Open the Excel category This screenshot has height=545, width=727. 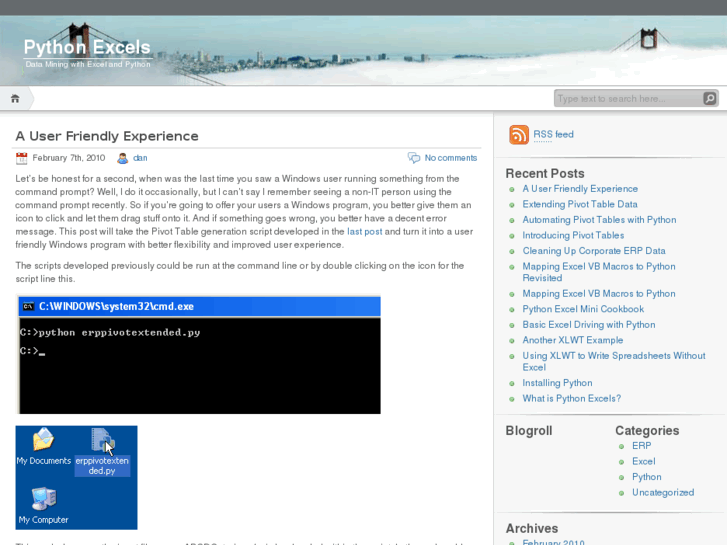tap(644, 462)
